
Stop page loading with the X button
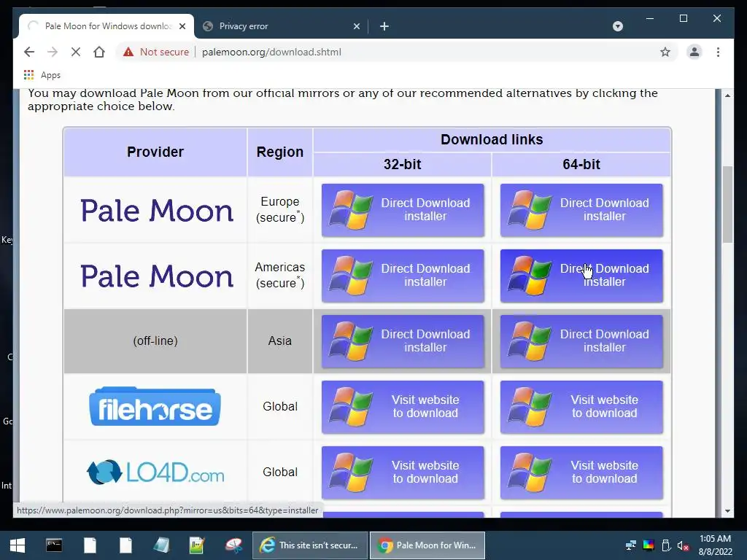coord(76,52)
